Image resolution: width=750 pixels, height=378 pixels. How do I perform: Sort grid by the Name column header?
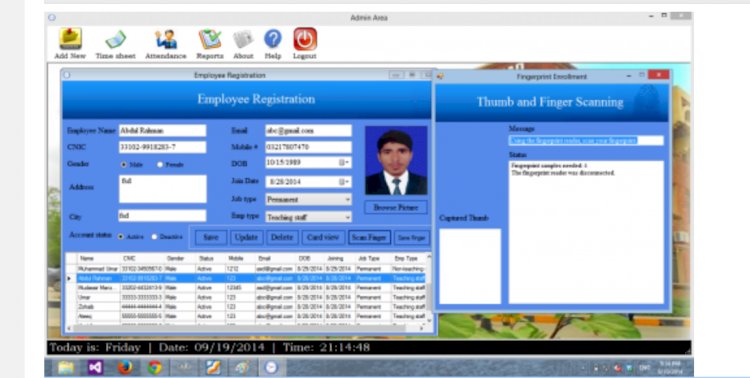tap(98, 258)
